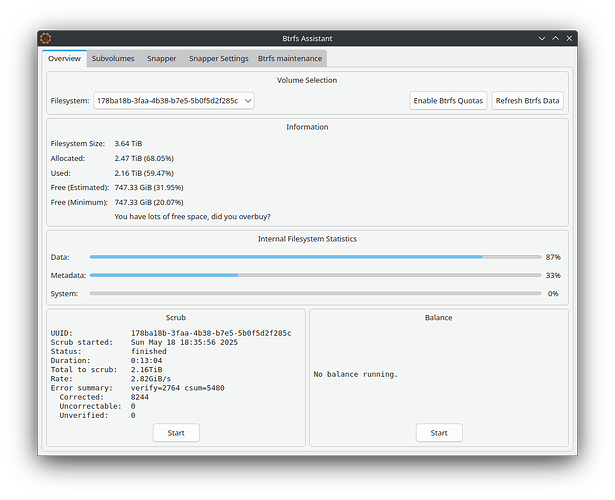Click the System usage progress bar
The width and height of the screenshot is (615, 500).
pos(315,293)
